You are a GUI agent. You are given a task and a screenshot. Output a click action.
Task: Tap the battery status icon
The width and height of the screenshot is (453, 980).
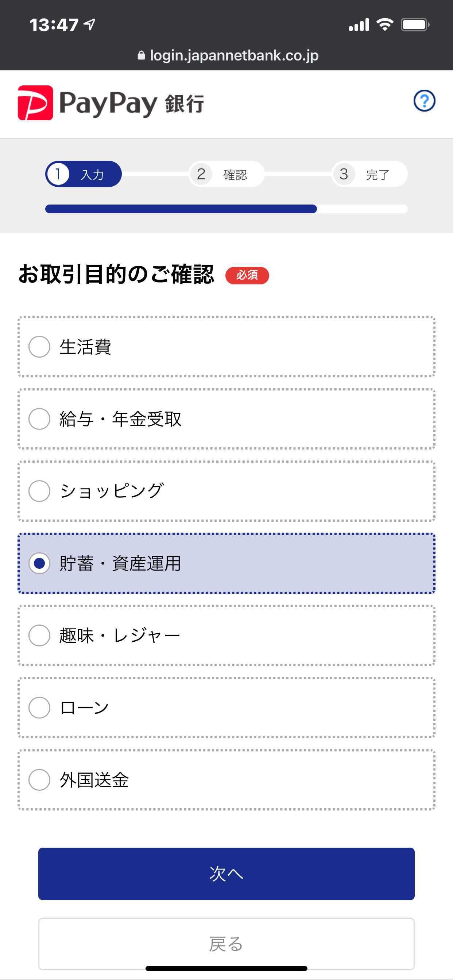tap(415, 25)
